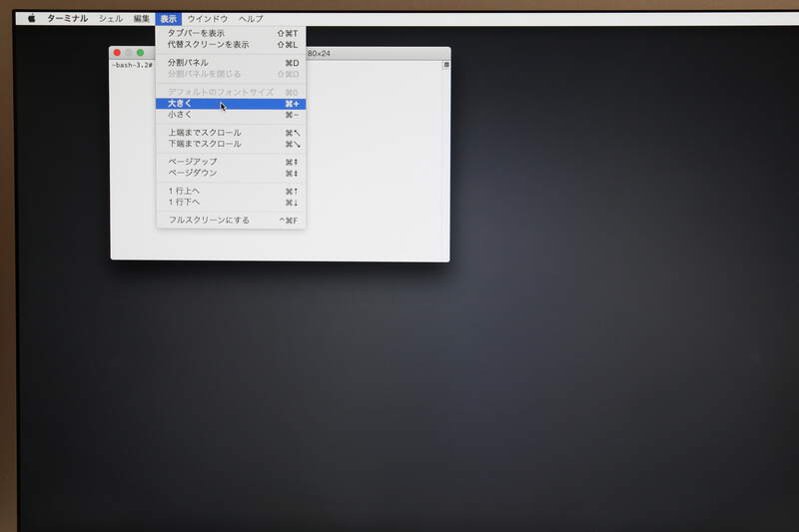The height and width of the screenshot is (532, 799).
Task: Select 1 行下へ menu item
Action: (x=184, y=202)
